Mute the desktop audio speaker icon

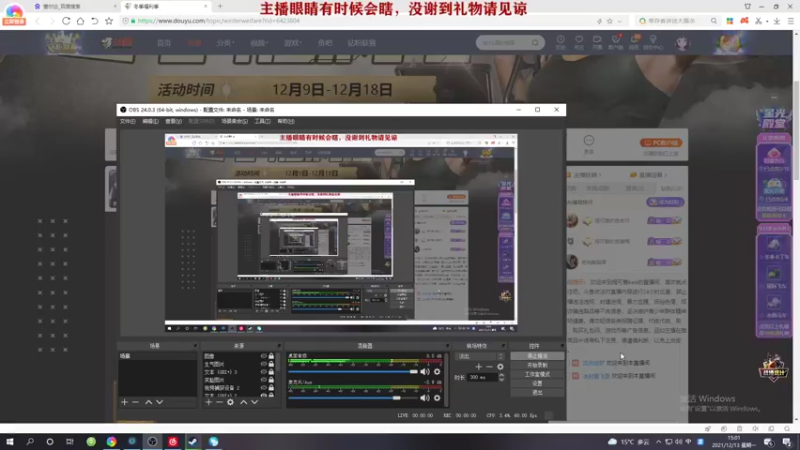(x=424, y=371)
